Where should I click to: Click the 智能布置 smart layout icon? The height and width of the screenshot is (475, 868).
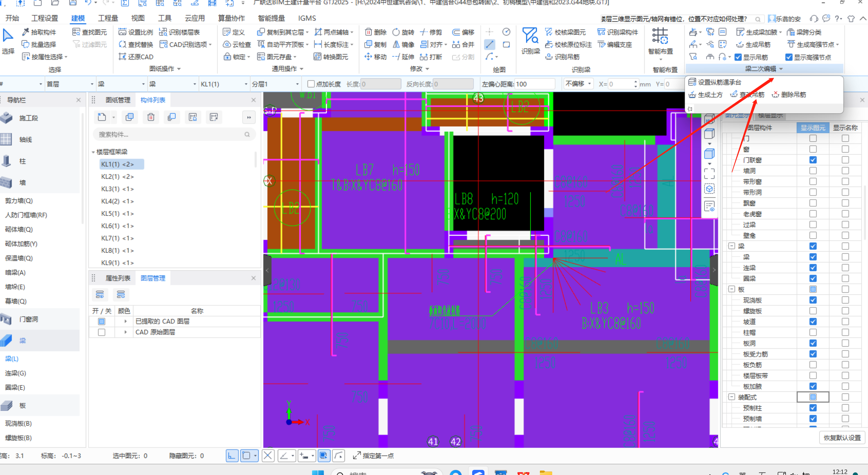[x=660, y=41]
